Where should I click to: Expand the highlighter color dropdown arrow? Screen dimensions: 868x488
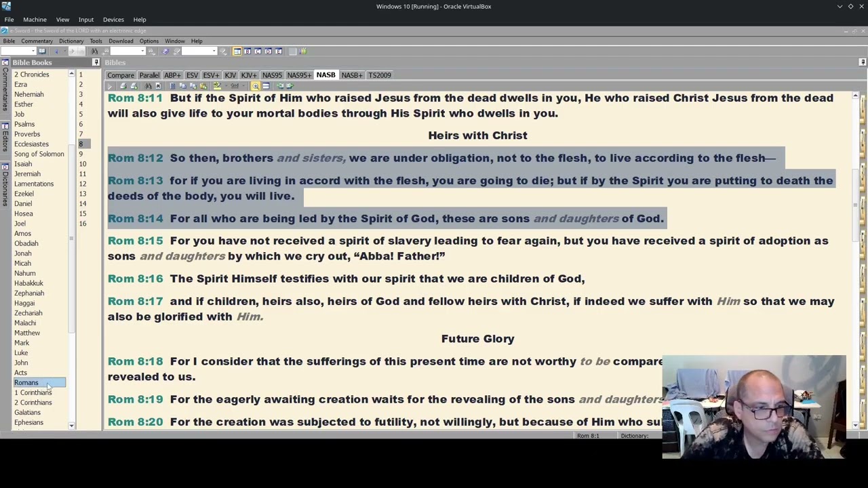tap(226, 86)
